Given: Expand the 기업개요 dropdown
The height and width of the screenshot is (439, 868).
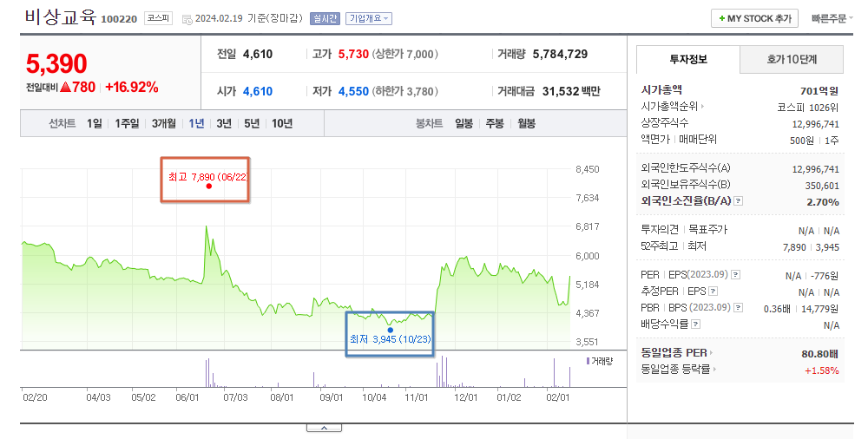Looking at the screenshot, I should 369,18.
